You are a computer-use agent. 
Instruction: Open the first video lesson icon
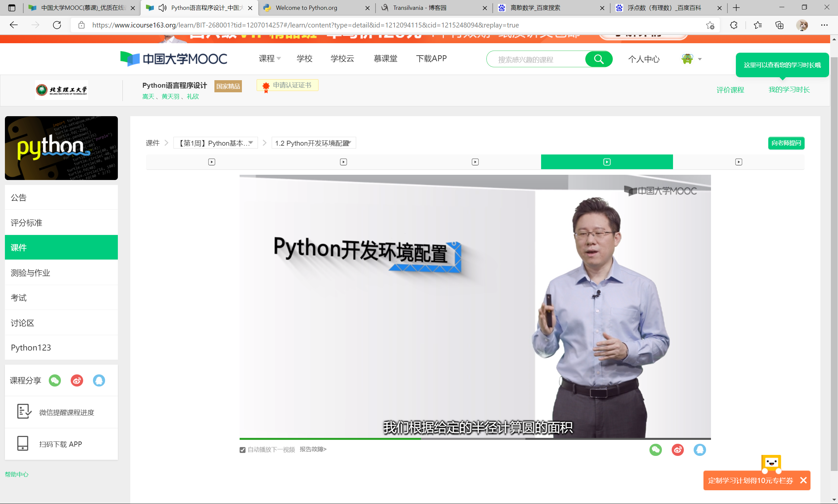(211, 162)
